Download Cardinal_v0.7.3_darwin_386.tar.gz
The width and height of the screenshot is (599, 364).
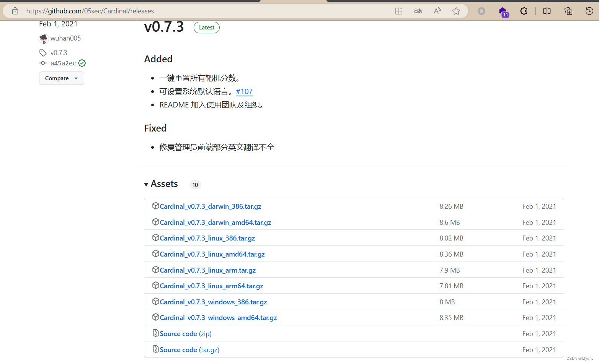[211, 206]
